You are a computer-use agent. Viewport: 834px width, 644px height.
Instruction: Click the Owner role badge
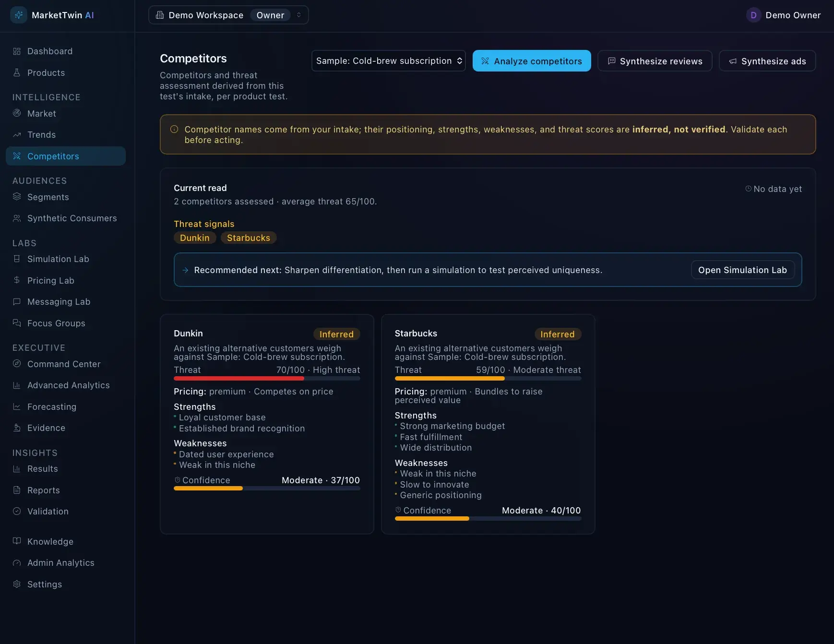point(270,15)
